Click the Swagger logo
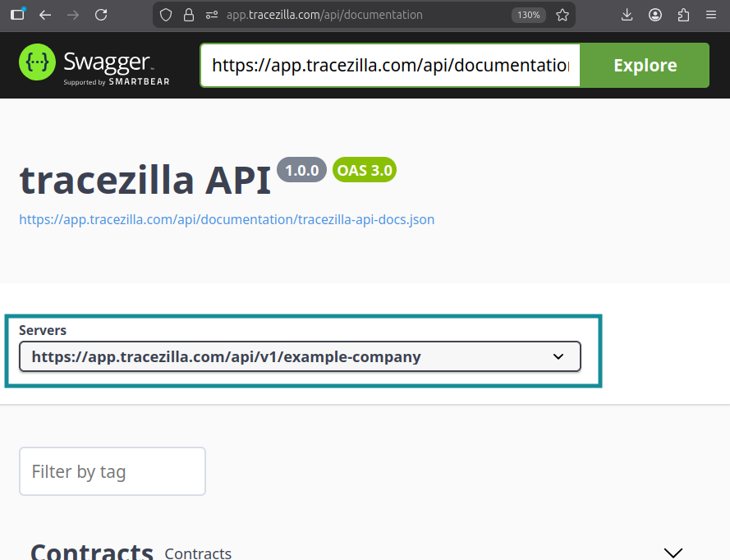 click(94, 65)
